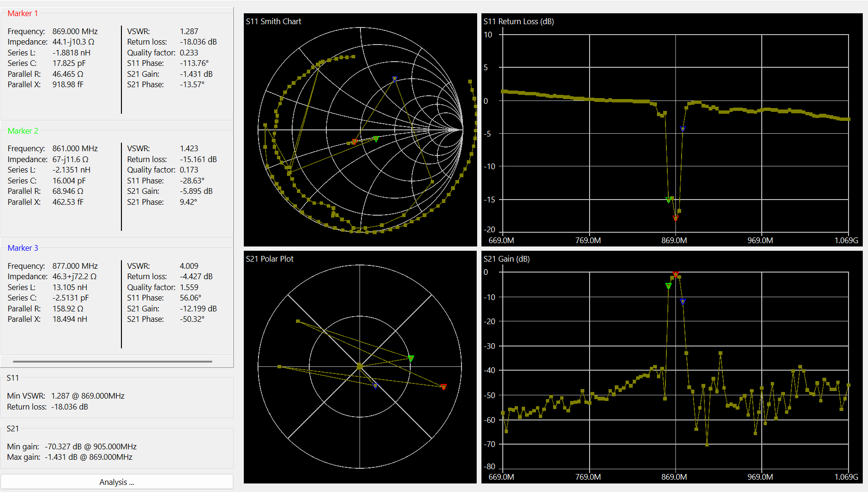Click green marker on S21 Polar Plot
This screenshot has height=492, width=868.
(411, 358)
